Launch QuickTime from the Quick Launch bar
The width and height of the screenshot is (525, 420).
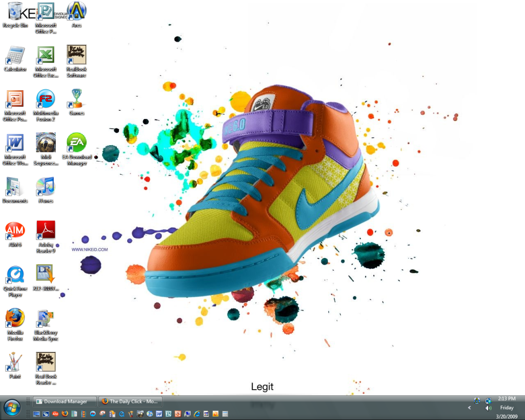tap(122, 414)
